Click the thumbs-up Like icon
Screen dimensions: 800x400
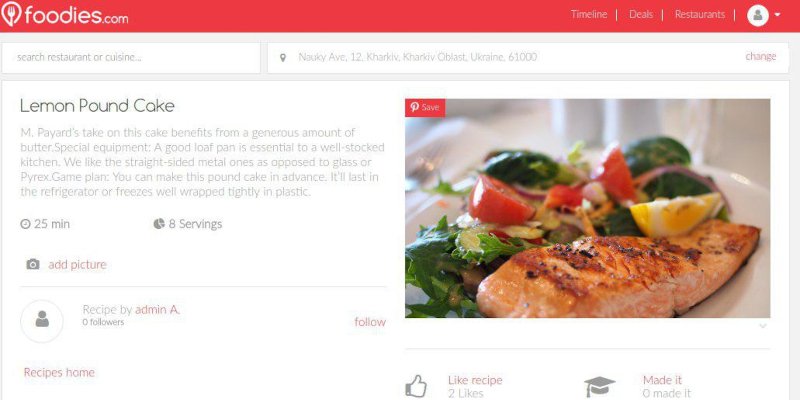(x=416, y=386)
